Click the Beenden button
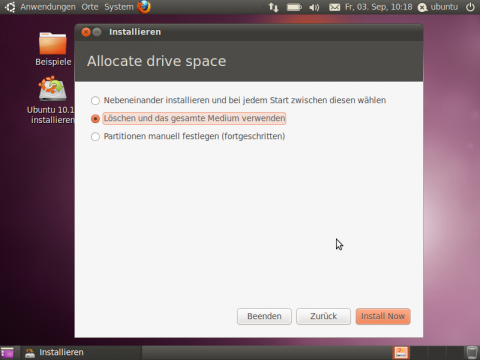 (x=264, y=316)
